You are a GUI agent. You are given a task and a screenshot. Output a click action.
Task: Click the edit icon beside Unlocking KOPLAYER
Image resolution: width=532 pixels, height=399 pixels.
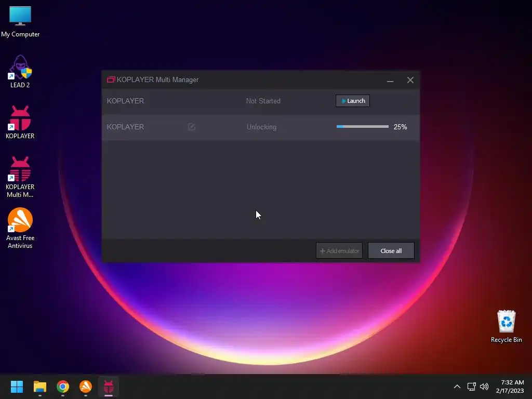(x=191, y=127)
